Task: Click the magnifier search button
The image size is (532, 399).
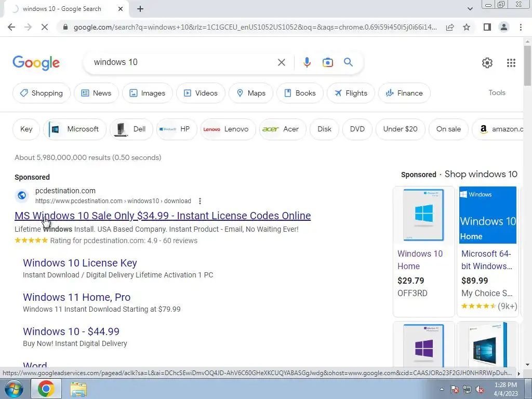Action: (348, 62)
